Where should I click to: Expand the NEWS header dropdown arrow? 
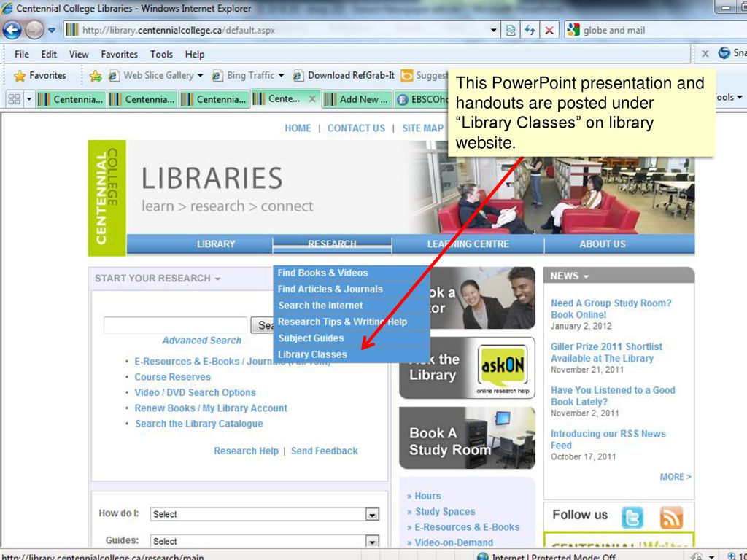tap(586, 276)
